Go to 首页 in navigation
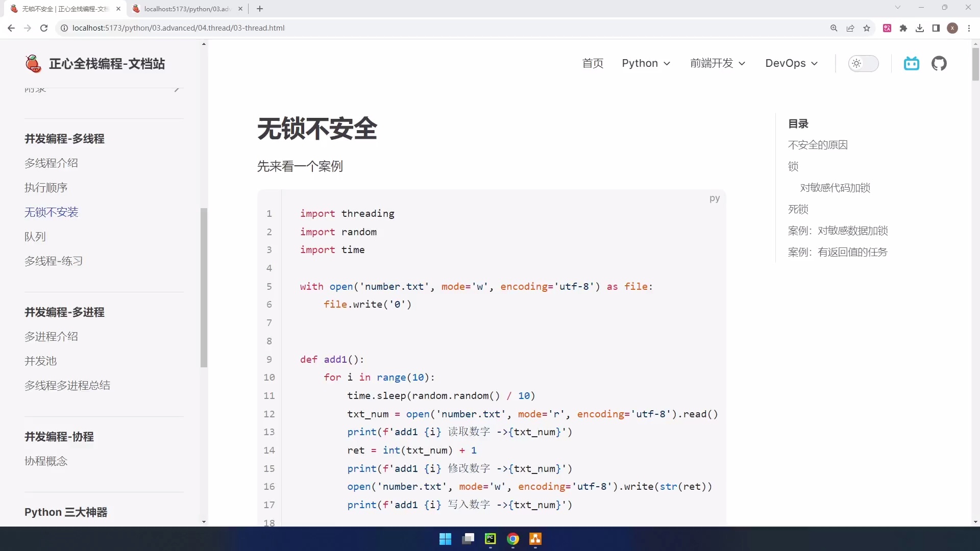 [x=593, y=63]
